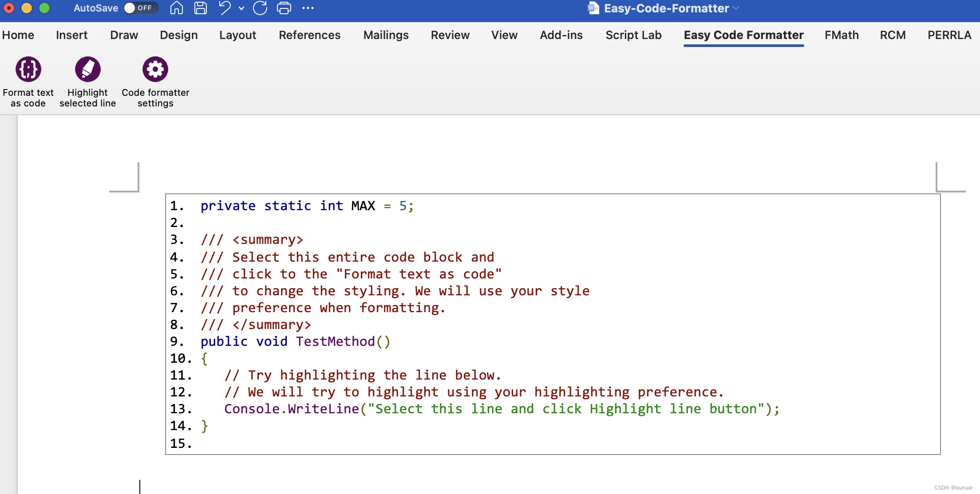
Task: Open the FMath ribbon tab
Action: click(842, 35)
